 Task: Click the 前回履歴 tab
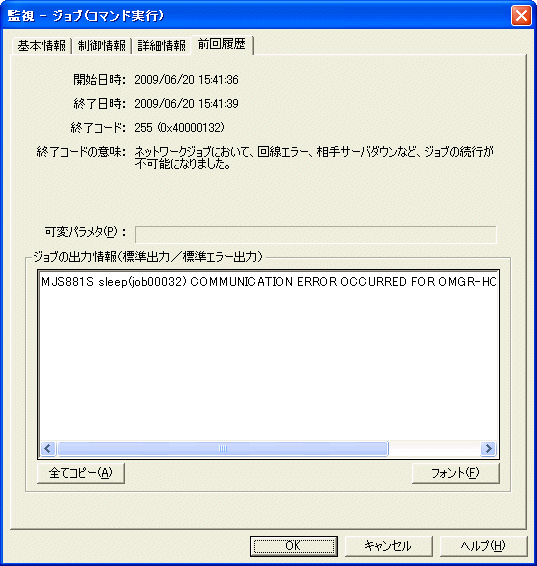pyautogui.click(x=222, y=44)
